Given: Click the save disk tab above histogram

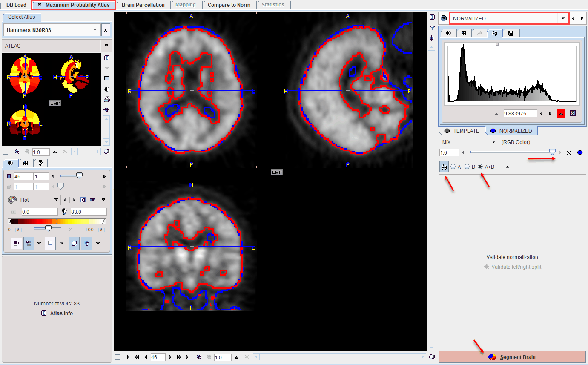Looking at the screenshot, I should pos(511,33).
